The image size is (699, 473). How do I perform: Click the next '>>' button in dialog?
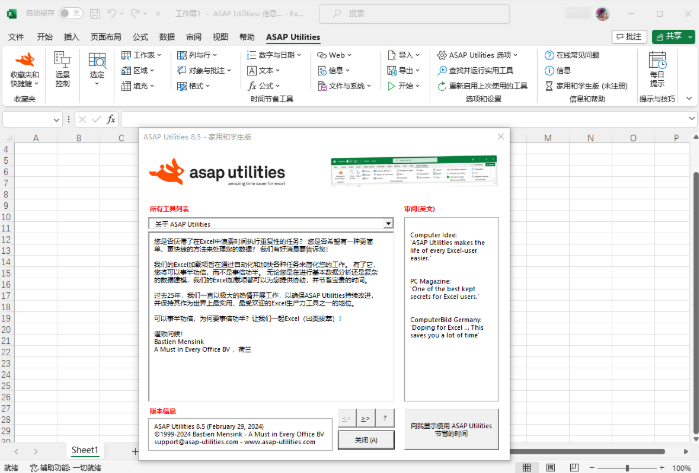365,418
